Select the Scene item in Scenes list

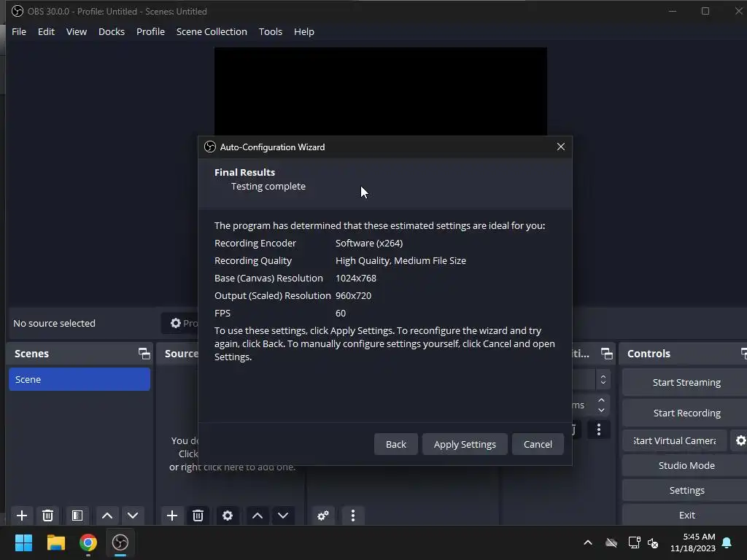point(79,379)
